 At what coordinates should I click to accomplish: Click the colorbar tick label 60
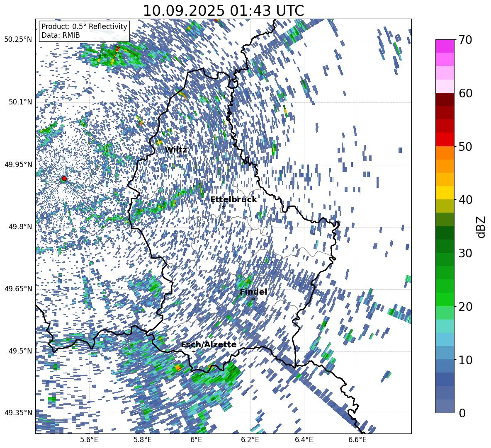[465, 93]
